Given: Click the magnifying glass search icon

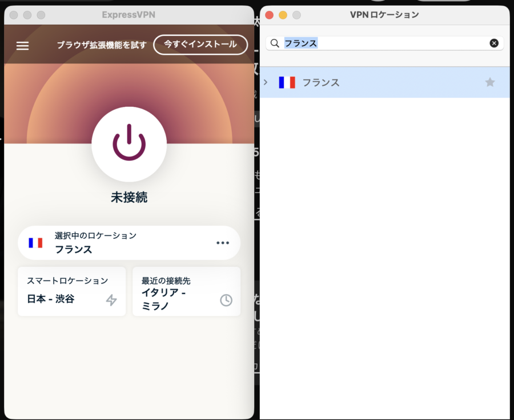Looking at the screenshot, I should pos(275,43).
